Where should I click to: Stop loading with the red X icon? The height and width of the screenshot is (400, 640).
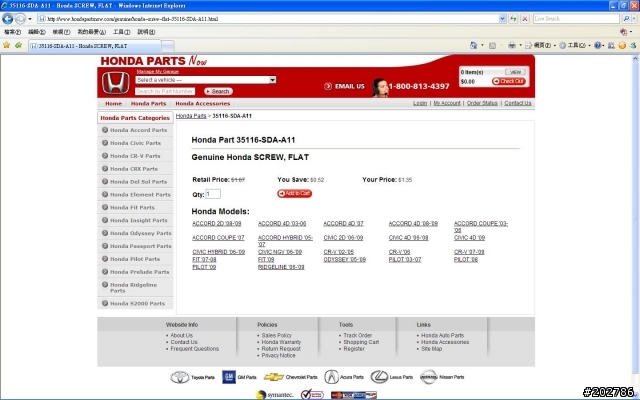[525, 19]
